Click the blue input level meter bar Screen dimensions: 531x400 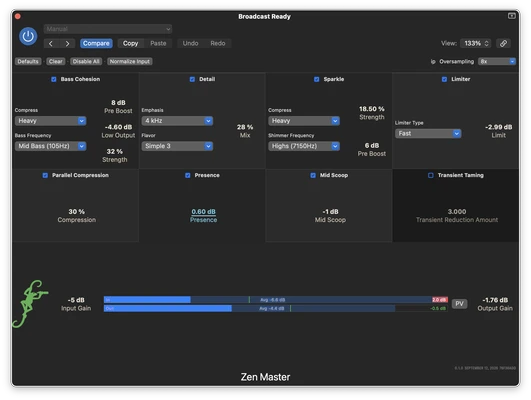147,300
